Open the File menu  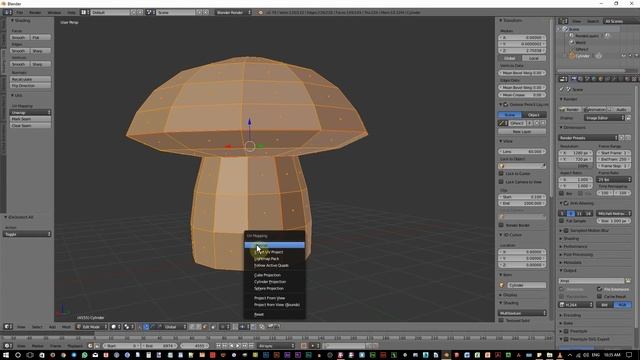pos(20,13)
